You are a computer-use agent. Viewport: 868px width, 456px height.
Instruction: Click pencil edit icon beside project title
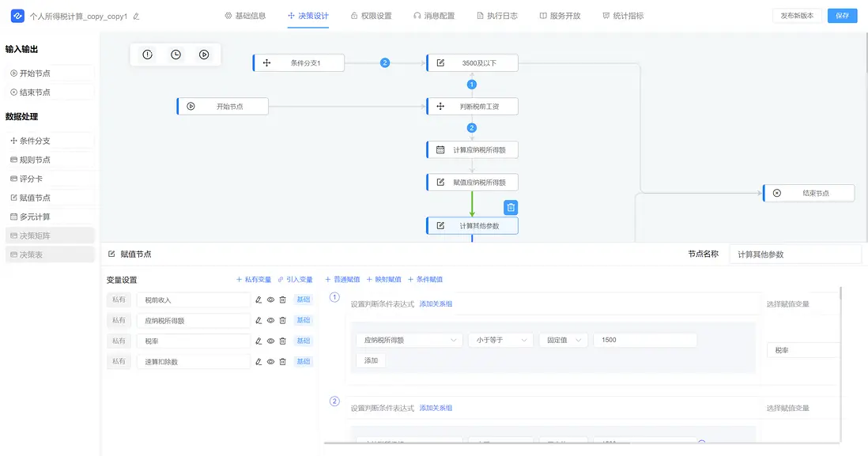click(136, 17)
